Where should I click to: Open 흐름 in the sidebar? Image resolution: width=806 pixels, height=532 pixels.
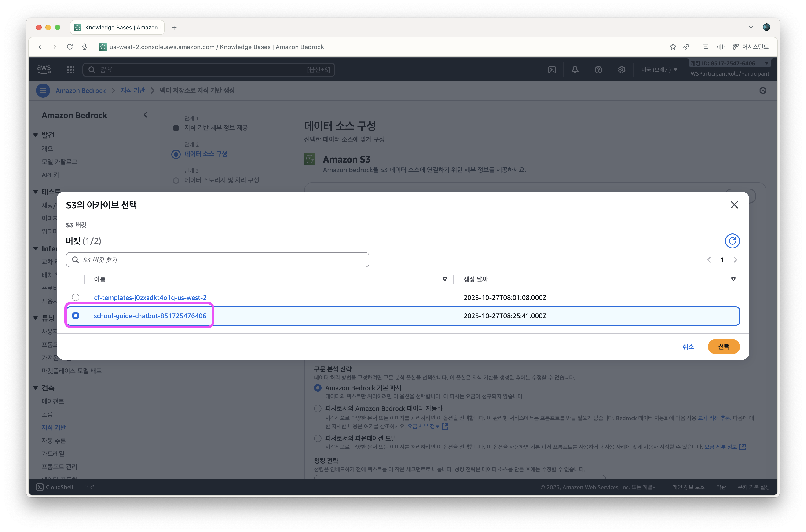point(47,414)
